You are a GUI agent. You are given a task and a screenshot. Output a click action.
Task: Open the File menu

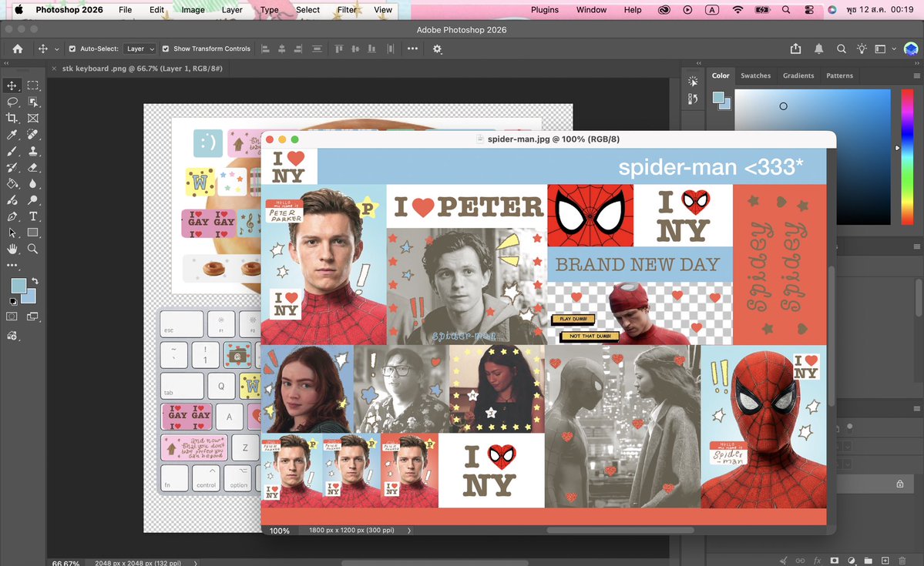125,9
